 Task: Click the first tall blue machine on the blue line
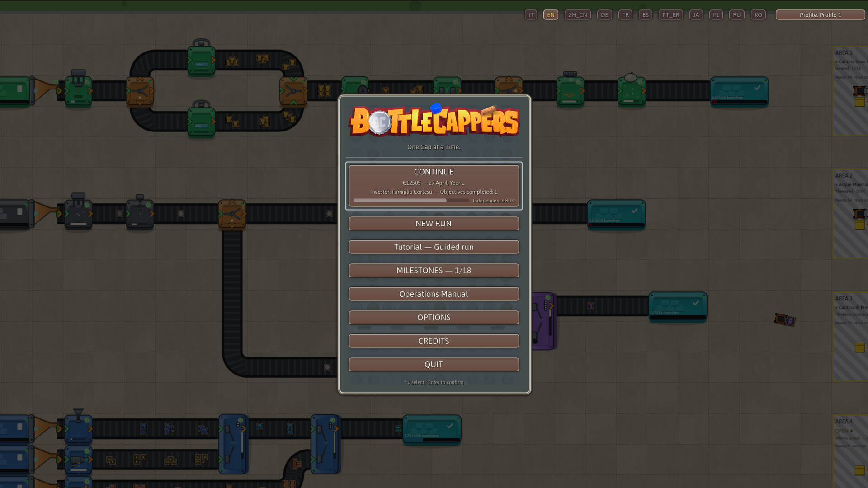(233, 444)
